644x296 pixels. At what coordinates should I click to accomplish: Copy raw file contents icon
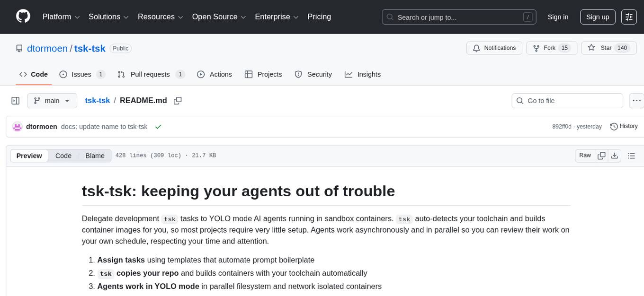pyautogui.click(x=601, y=155)
